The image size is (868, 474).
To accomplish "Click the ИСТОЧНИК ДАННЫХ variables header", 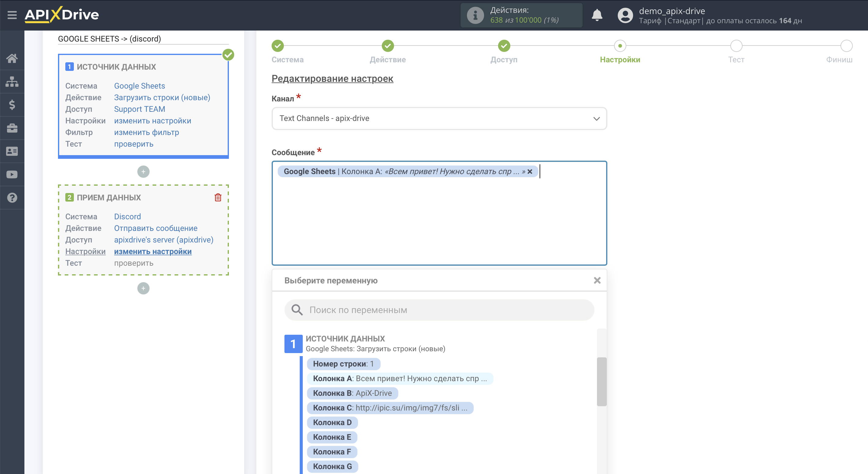I will [x=345, y=338].
